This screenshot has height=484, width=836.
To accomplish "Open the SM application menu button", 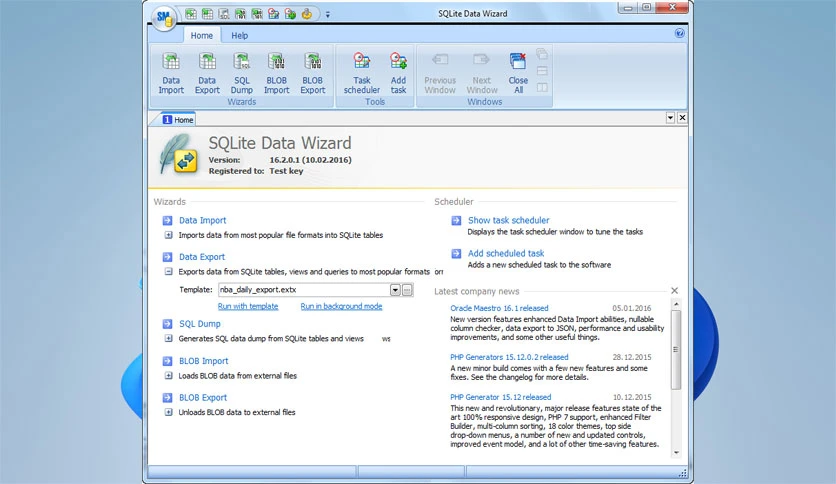I will pos(164,17).
